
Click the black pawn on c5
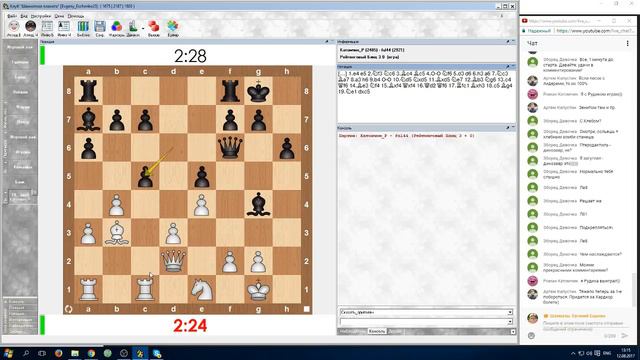click(x=145, y=176)
